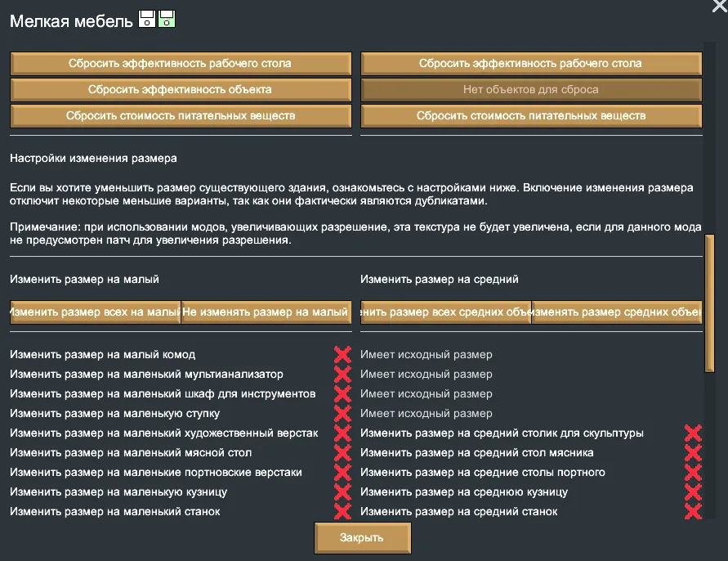
Task: Toggle checkbox for 'маленький шкаф для инструментов'
Action: pyautogui.click(x=342, y=394)
